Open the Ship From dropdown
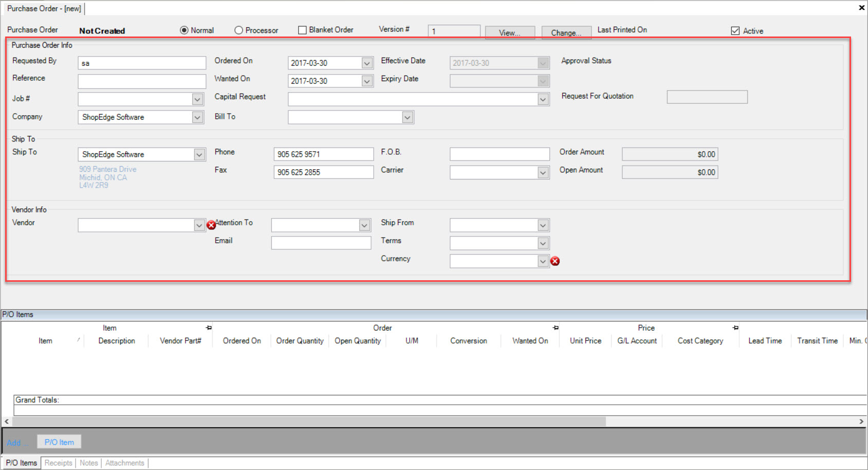 (x=543, y=225)
